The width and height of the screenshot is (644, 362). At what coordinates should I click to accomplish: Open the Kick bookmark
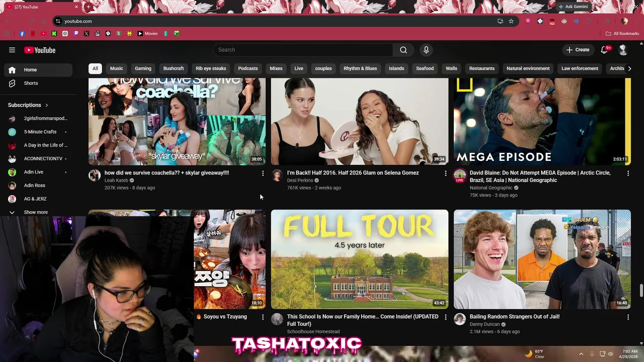tap(54, 34)
